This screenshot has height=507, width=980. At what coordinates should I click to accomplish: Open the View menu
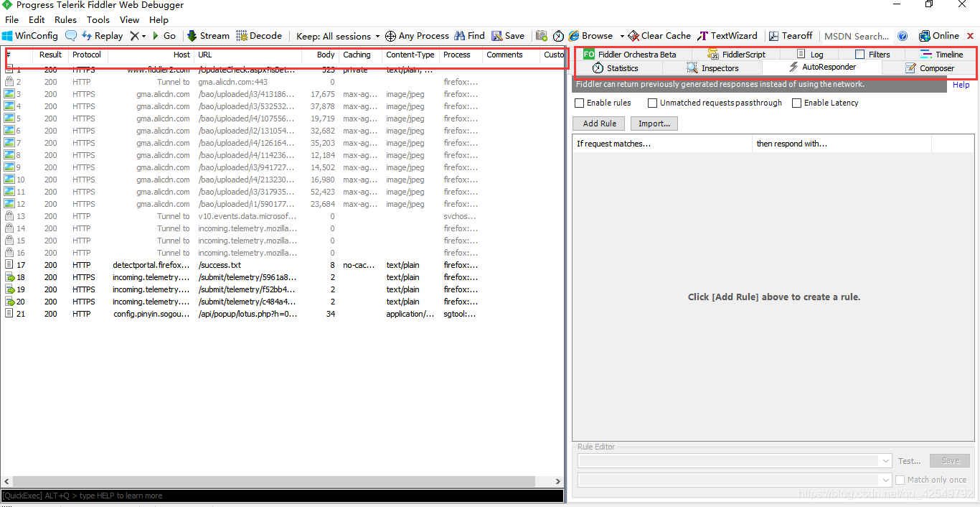coord(129,20)
